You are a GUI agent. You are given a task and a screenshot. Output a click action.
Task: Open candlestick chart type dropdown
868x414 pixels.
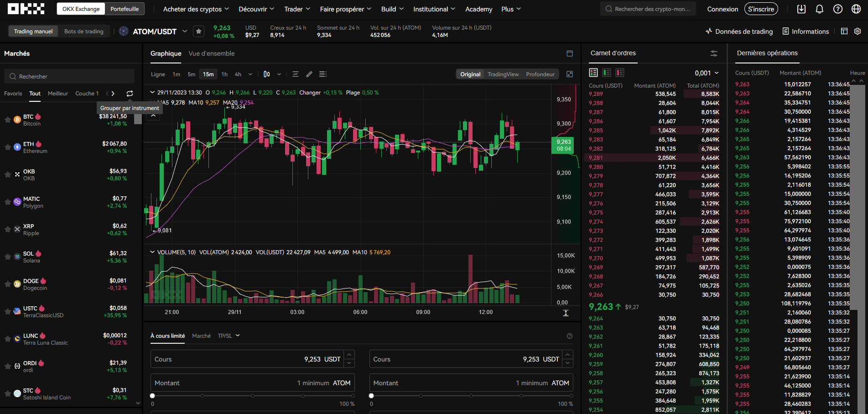coord(279,74)
